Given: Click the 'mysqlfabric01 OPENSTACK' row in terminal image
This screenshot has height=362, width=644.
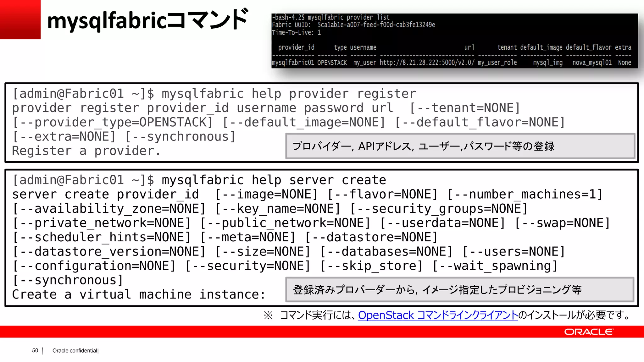Looking at the screenshot, I should pos(451,63).
